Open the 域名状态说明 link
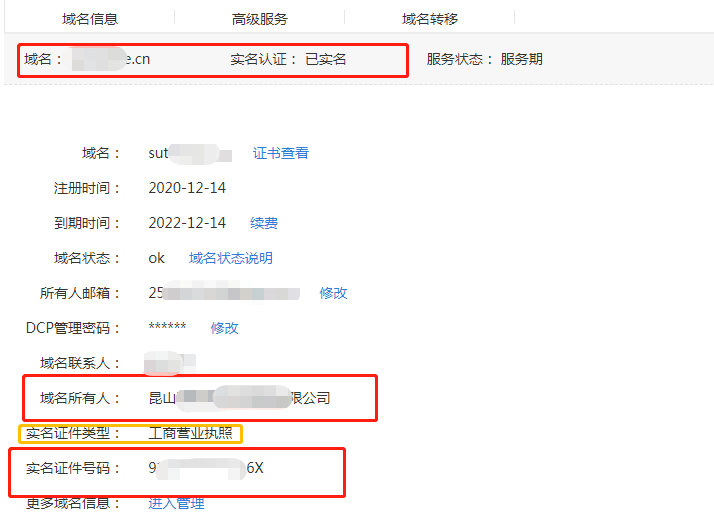Image resolution: width=714 pixels, height=526 pixels. 231,258
